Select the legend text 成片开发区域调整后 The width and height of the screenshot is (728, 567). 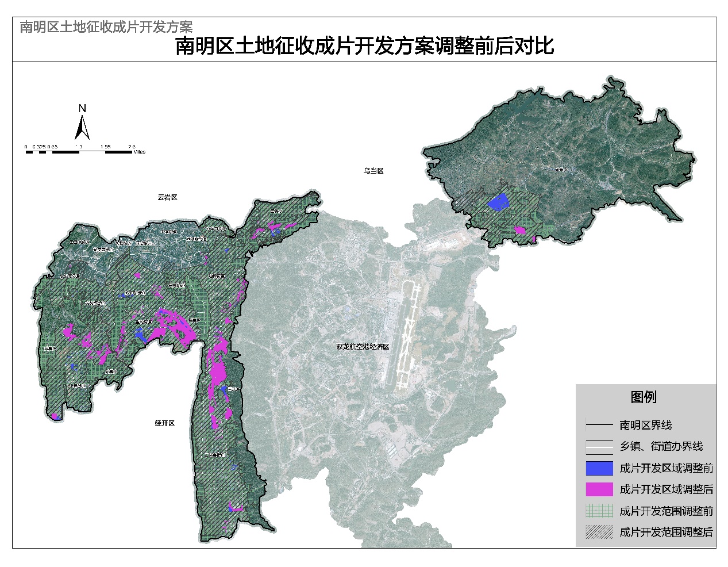pos(667,489)
